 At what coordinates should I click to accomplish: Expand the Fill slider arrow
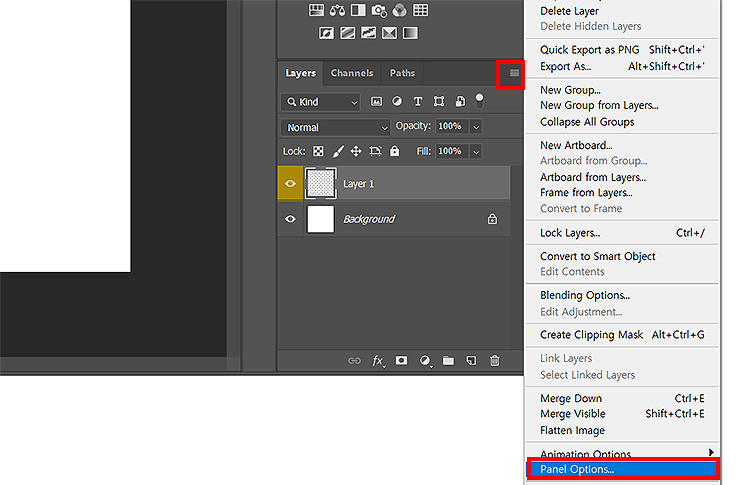pyautogui.click(x=476, y=151)
